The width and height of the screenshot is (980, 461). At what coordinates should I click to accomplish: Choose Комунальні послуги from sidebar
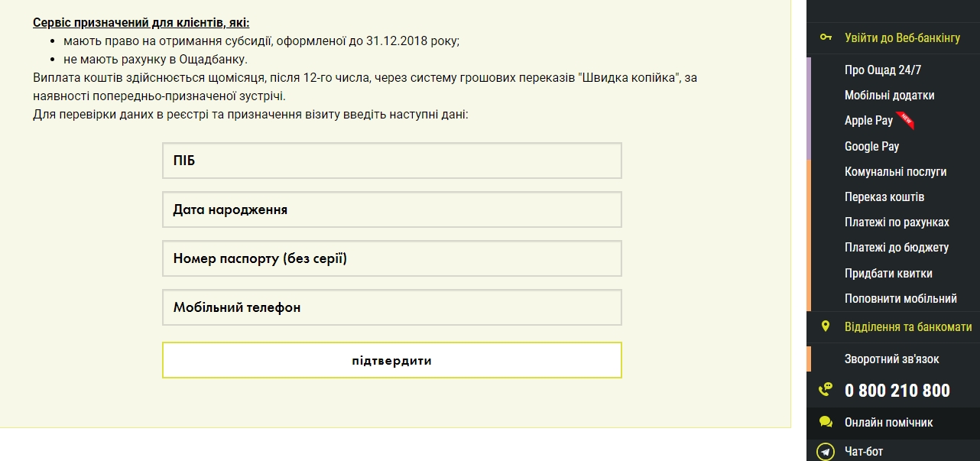(x=895, y=172)
